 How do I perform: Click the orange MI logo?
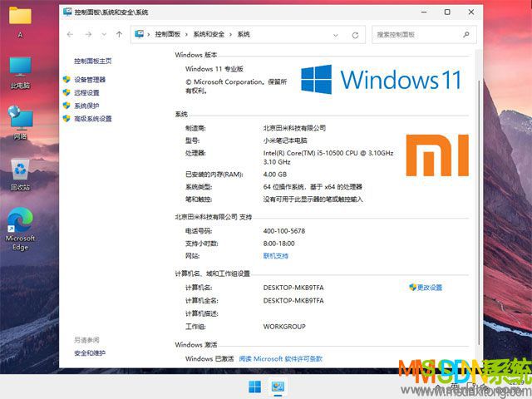(437, 155)
